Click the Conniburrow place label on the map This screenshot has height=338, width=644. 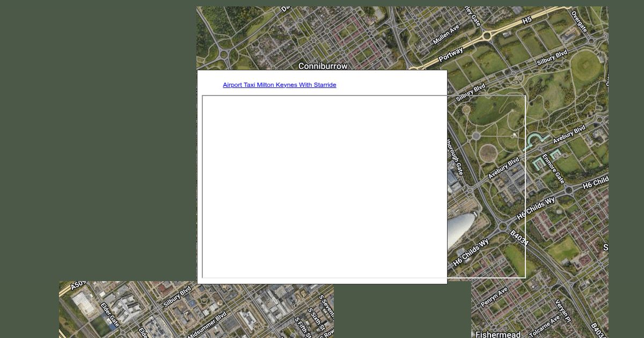coord(323,66)
